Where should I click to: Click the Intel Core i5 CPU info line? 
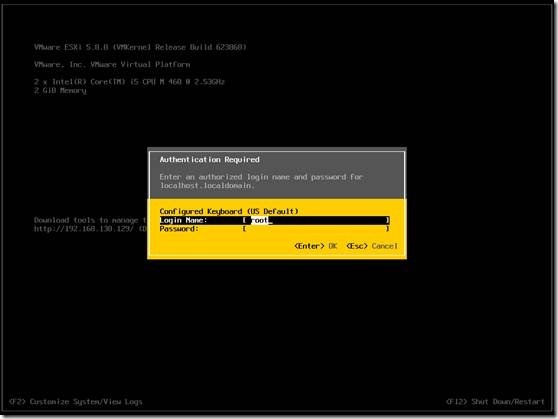point(129,82)
